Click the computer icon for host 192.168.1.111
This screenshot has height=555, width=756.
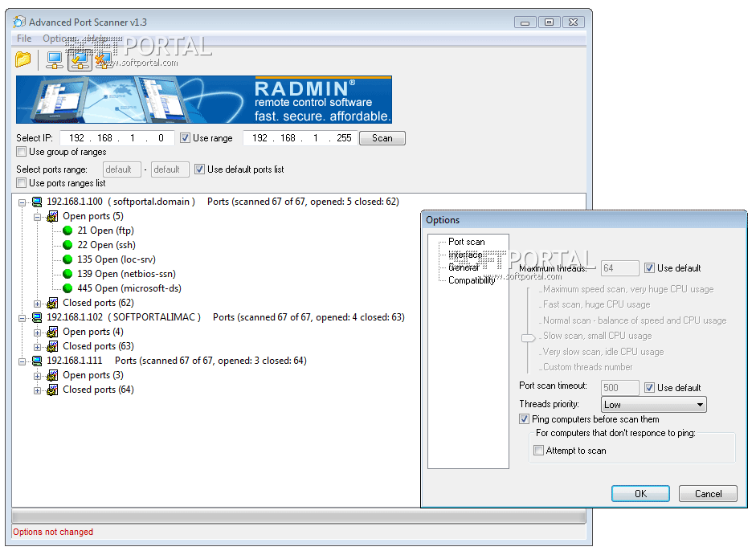coord(37,361)
